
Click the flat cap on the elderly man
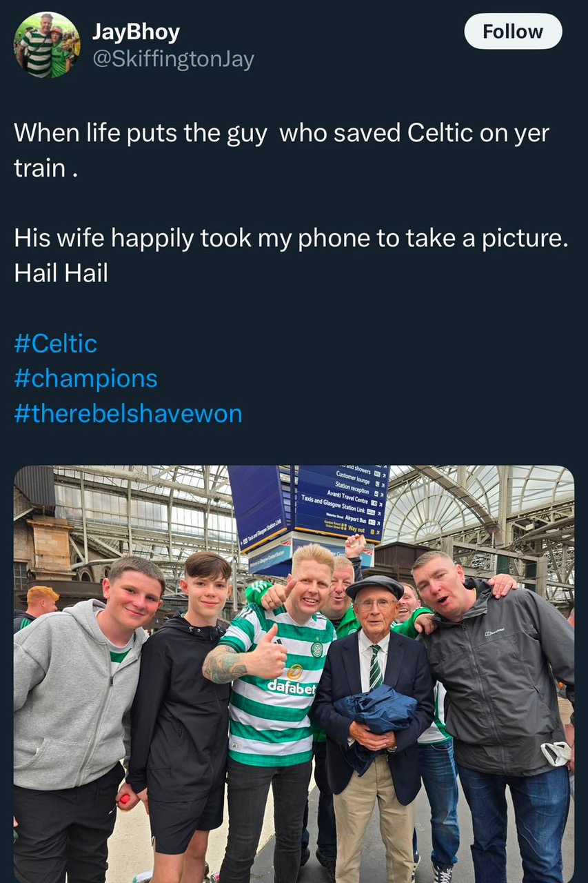[374, 586]
